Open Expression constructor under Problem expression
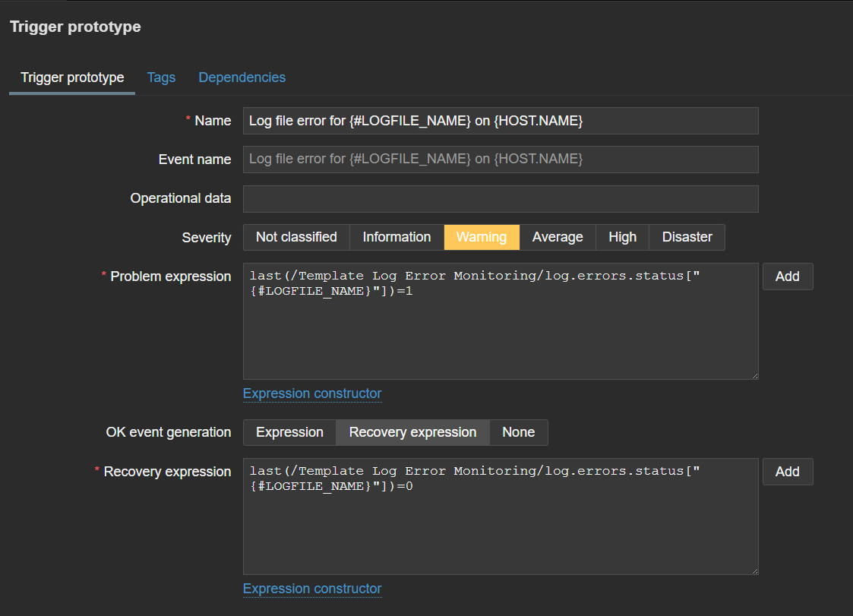The height and width of the screenshot is (616, 853). [312, 393]
